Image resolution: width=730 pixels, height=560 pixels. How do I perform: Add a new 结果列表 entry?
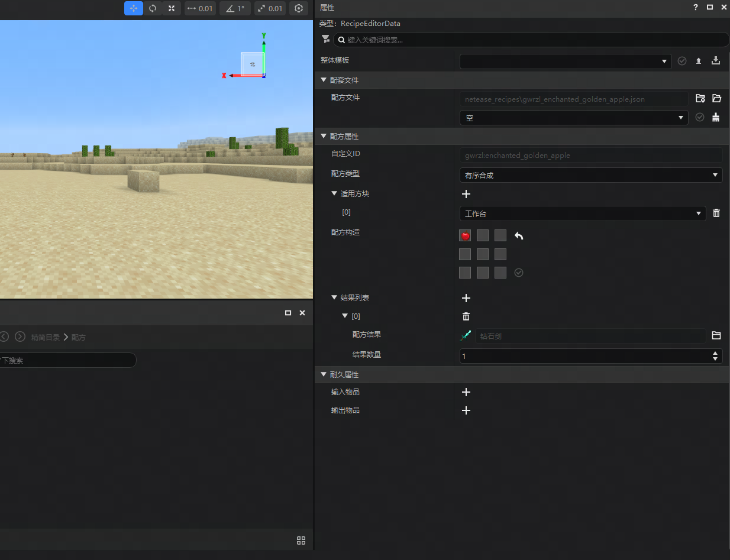pyautogui.click(x=466, y=298)
